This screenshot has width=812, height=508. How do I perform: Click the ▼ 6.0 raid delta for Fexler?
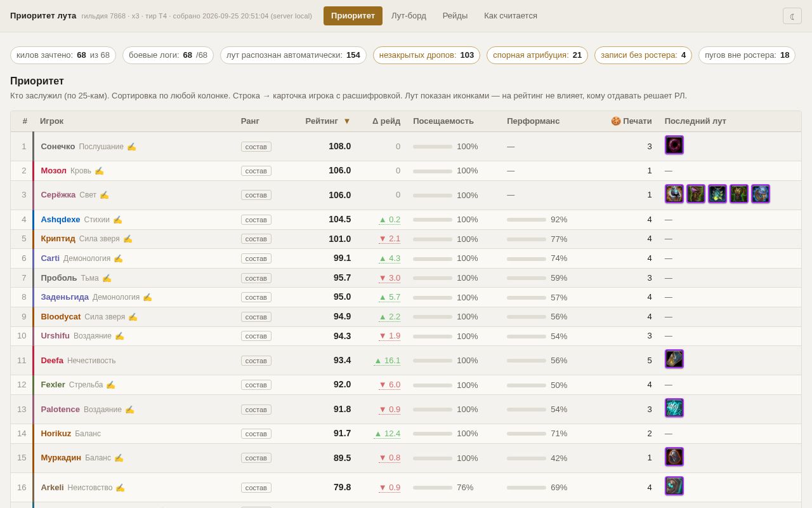coord(390,385)
